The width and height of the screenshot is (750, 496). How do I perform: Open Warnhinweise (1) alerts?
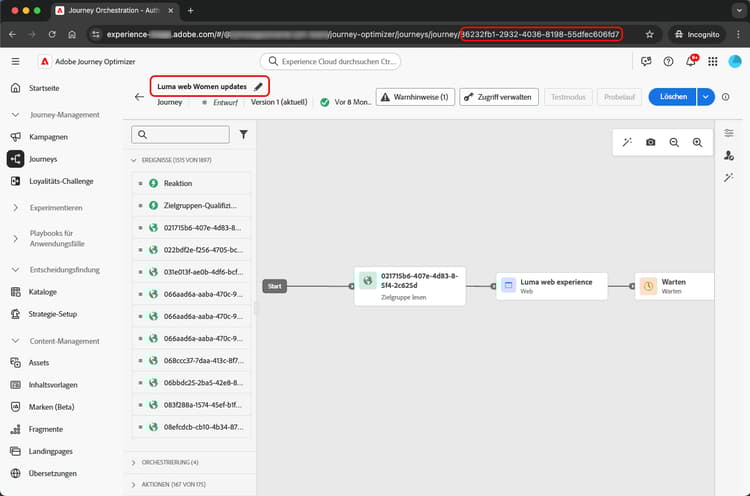[415, 97]
